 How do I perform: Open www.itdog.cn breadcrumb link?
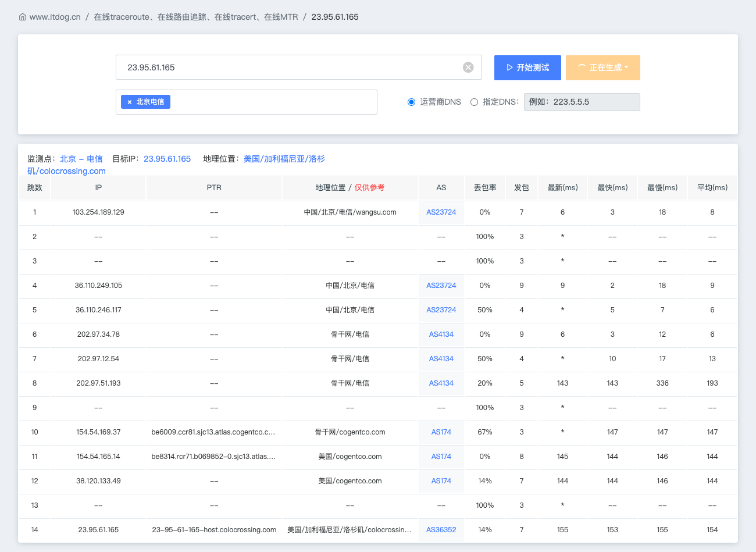pyautogui.click(x=55, y=17)
